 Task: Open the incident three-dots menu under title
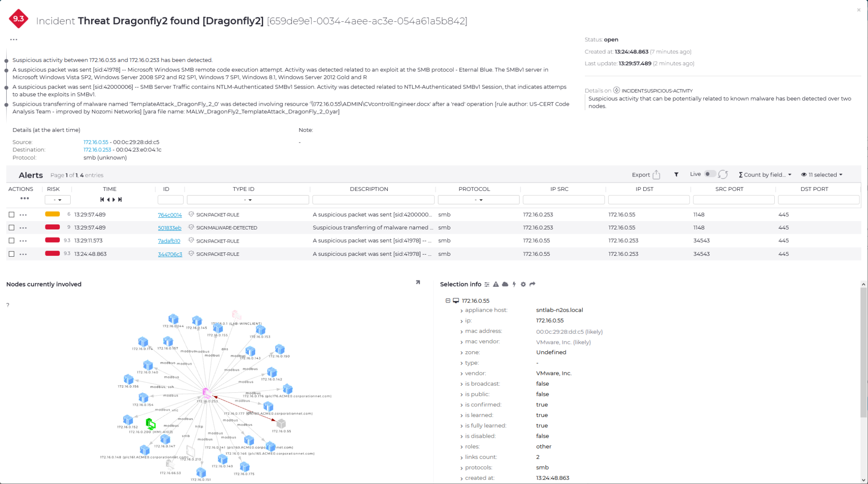click(14, 39)
